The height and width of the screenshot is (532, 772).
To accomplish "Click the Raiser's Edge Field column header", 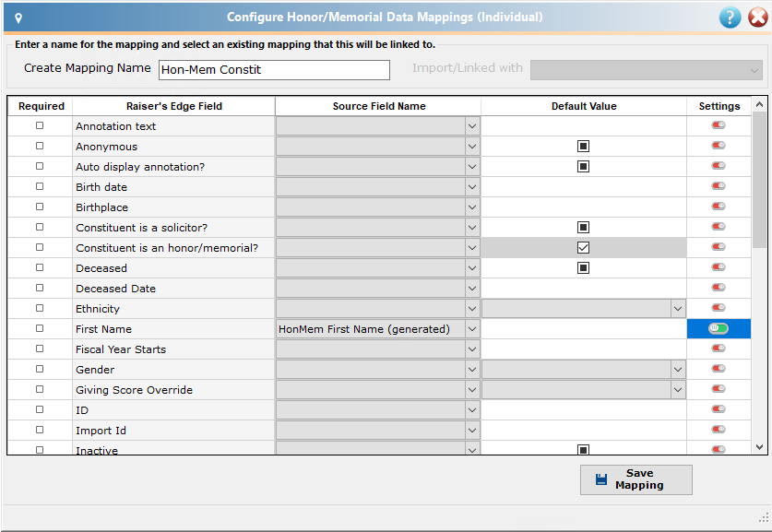I will (x=173, y=106).
